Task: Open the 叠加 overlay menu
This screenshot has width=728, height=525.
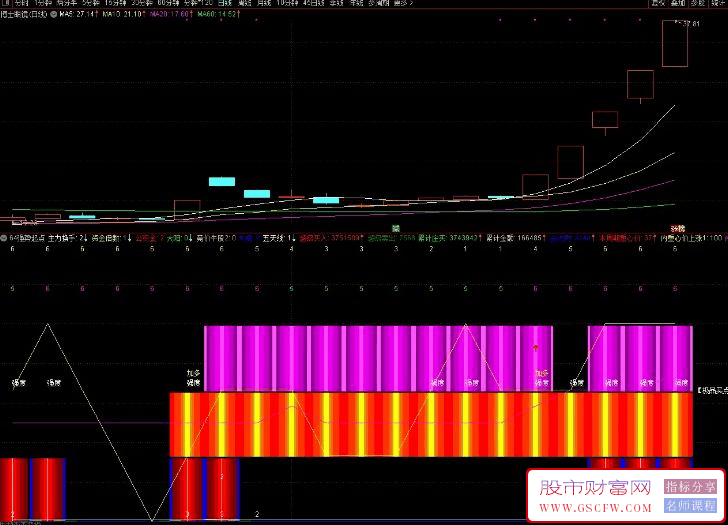Action: tap(677, 4)
